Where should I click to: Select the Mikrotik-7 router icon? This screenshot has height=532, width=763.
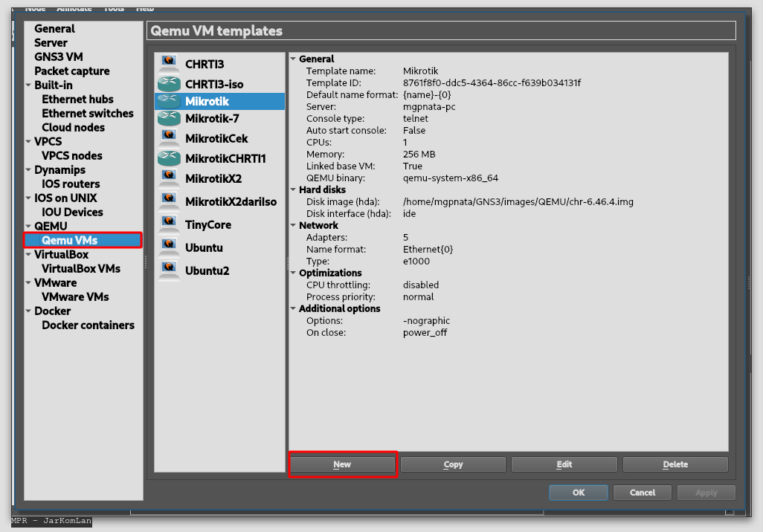(169, 118)
